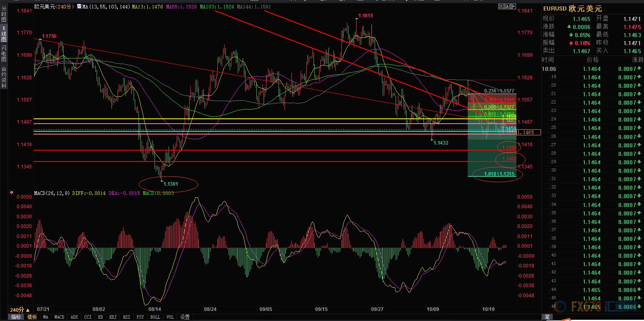Click the 1.1750 price label on the chart
The height and width of the screenshot is (321, 644).
pos(49,36)
